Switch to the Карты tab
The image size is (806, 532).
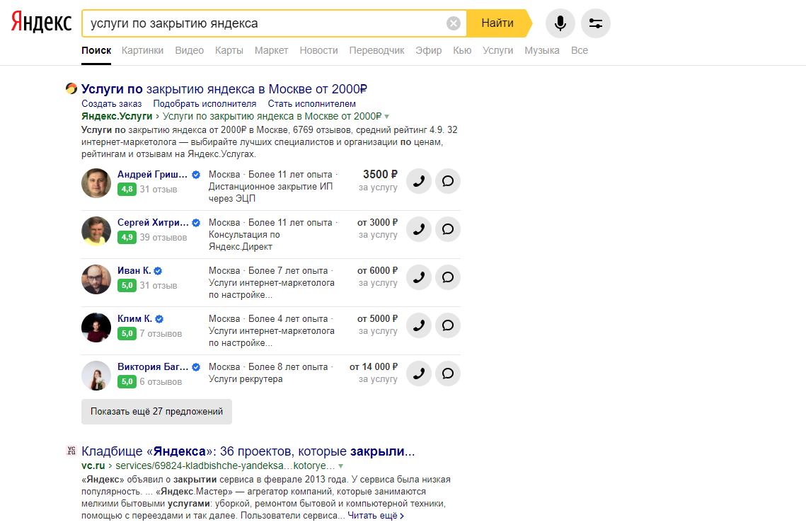[x=229, y=50]
